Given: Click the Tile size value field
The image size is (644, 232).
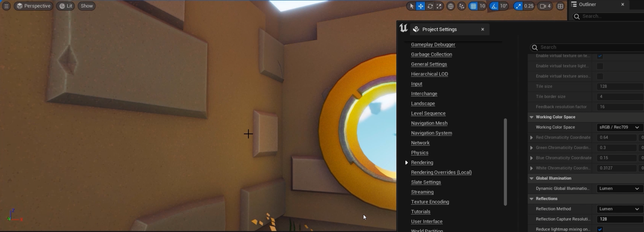Looking at the screenshot, I should point(620,87).
